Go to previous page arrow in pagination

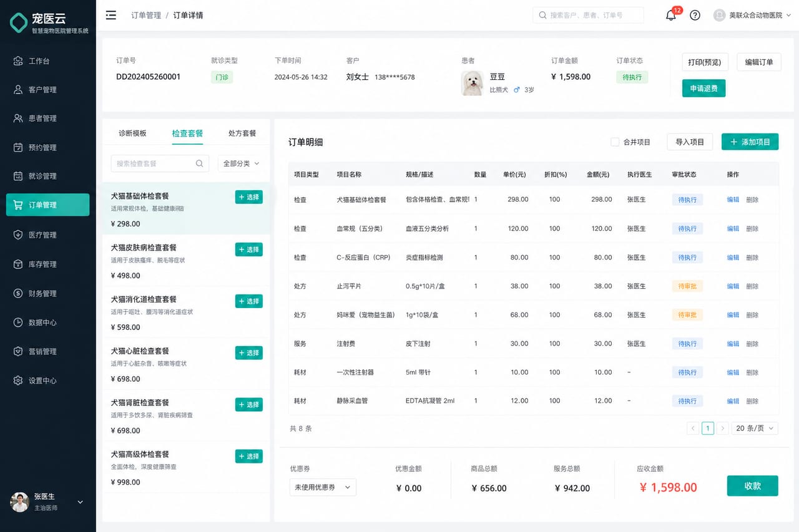pyautogui.click(x=693, y=428)
